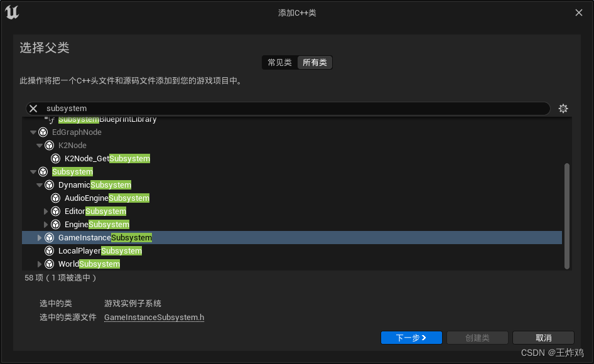Click the Unreal Engine logo icon
Viewport: 594px width, 364px height.
tap(11, 12)
